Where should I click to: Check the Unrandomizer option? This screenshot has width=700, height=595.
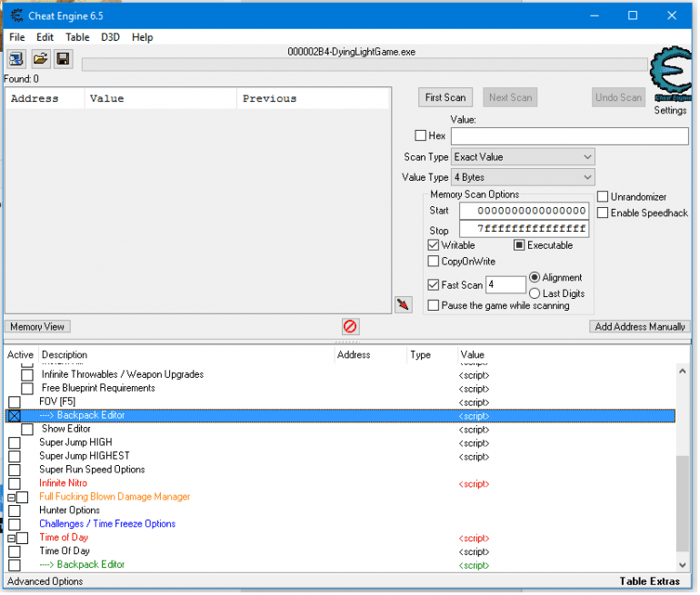click(x=603, y=196)
